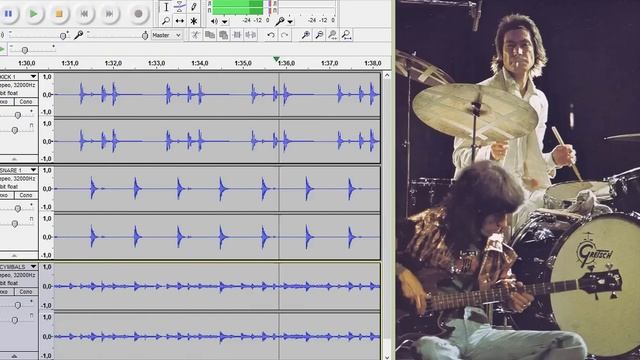Click the green playhead marker on ruler
Screen dimensions: 640x360
tap(277, 60)
